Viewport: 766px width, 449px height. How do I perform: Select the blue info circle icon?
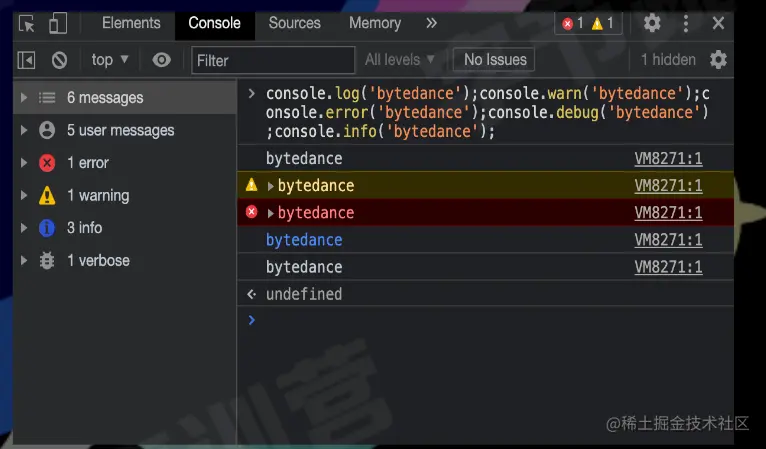[x=47, y=228]
